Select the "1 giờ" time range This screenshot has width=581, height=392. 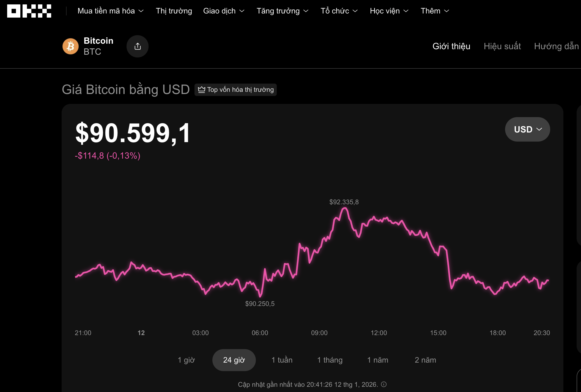[187, 360]
